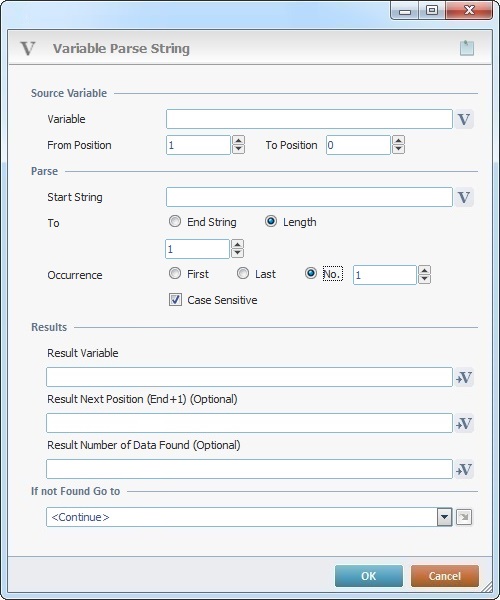Open variable picker for Source Variable field
The image size is (500, 600).
click(464, 119)
